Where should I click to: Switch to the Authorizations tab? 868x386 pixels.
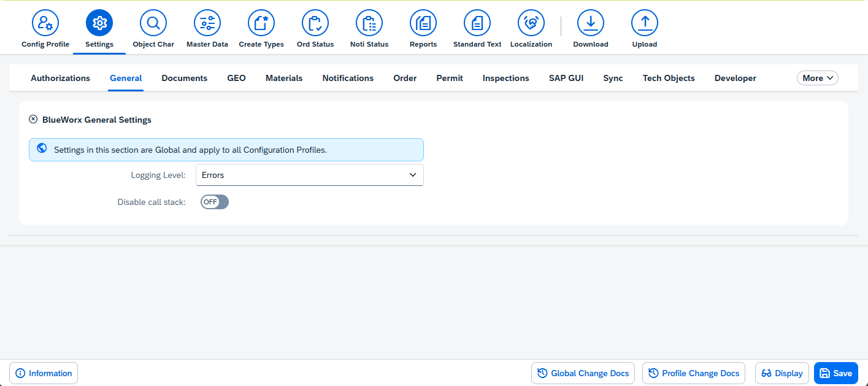tap(61, 78)
